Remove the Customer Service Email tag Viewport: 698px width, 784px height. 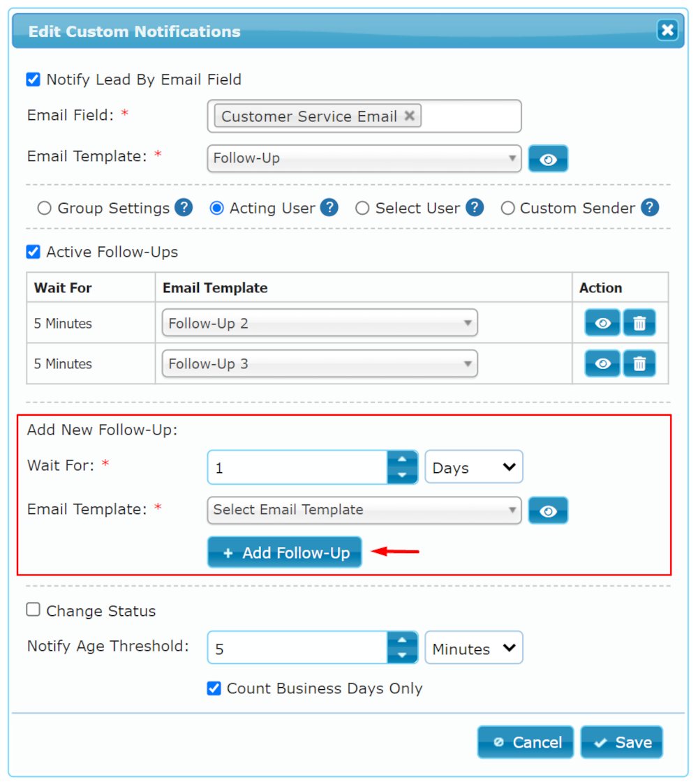coord(410,116)
